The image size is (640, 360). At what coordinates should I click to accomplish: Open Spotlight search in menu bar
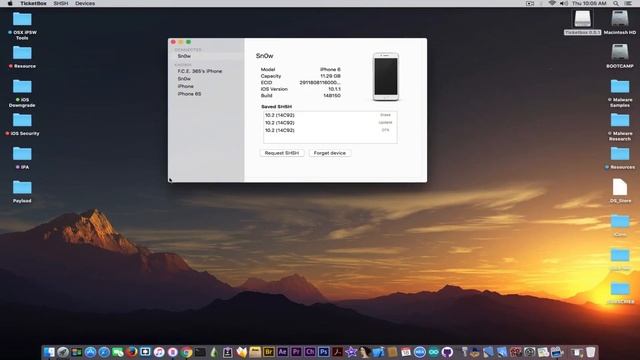click(616, 3)
